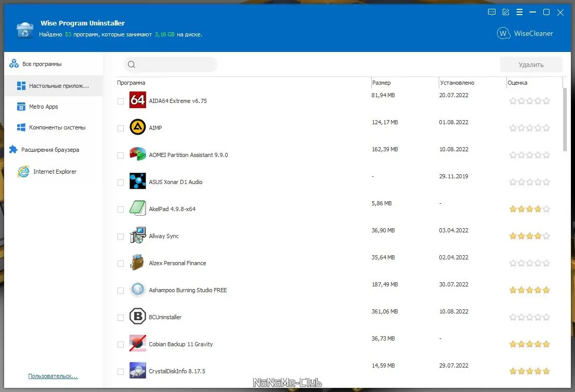
Task: Click the Internet Explorer logo icon
Action: pos(23,172)
